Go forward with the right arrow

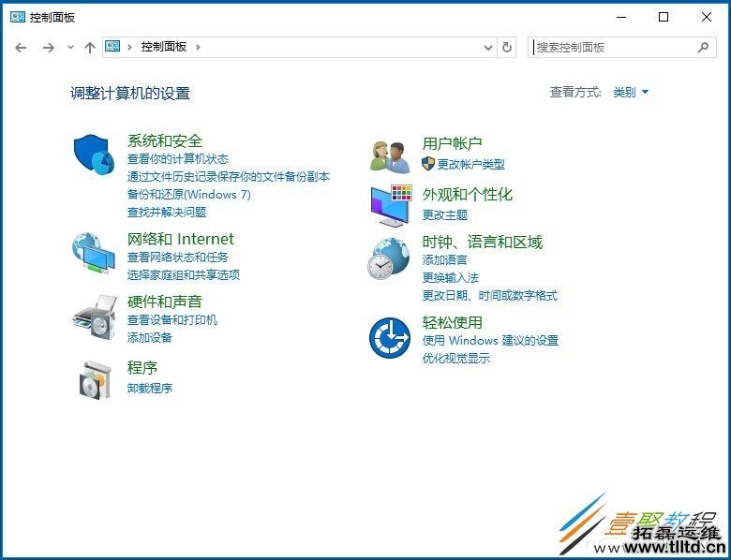pyautogui.click(x=49, y=48)
